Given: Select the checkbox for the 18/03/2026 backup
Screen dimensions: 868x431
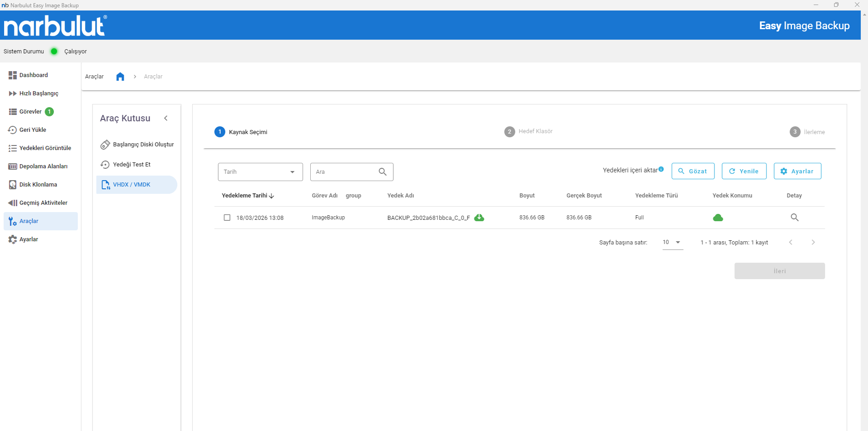Looking at the screenshot, I should coord(227,218).
